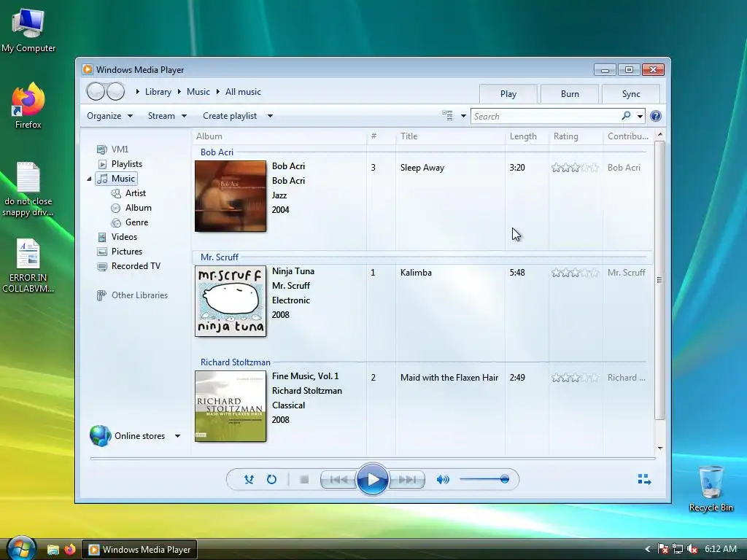Viewport: 747px width, 560px height.
Task: Start playback with the large Play button
Action: click(373, 480)
